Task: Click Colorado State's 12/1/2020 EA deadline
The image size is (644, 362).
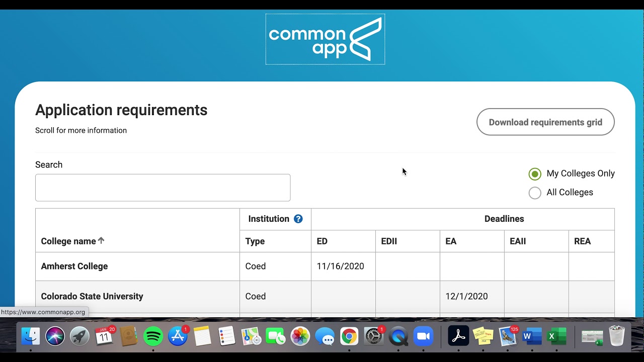Action: [466, 296]
